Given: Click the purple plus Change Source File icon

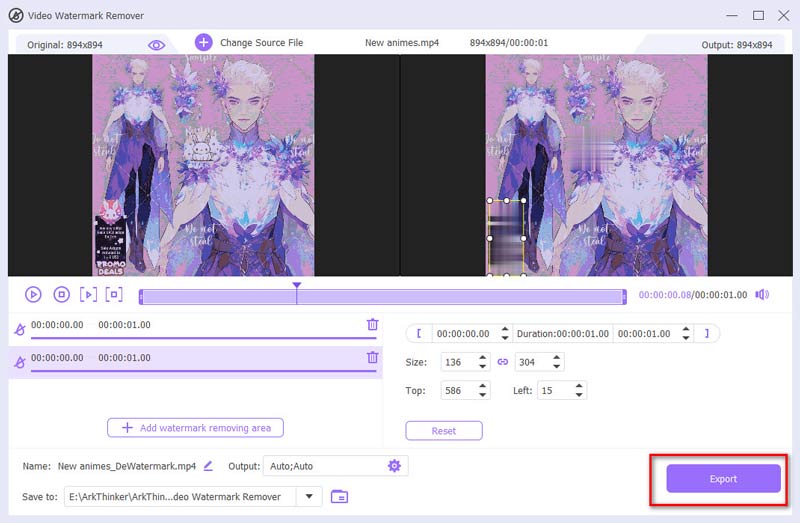Looking at the screenshot, I should pos(204,42).
